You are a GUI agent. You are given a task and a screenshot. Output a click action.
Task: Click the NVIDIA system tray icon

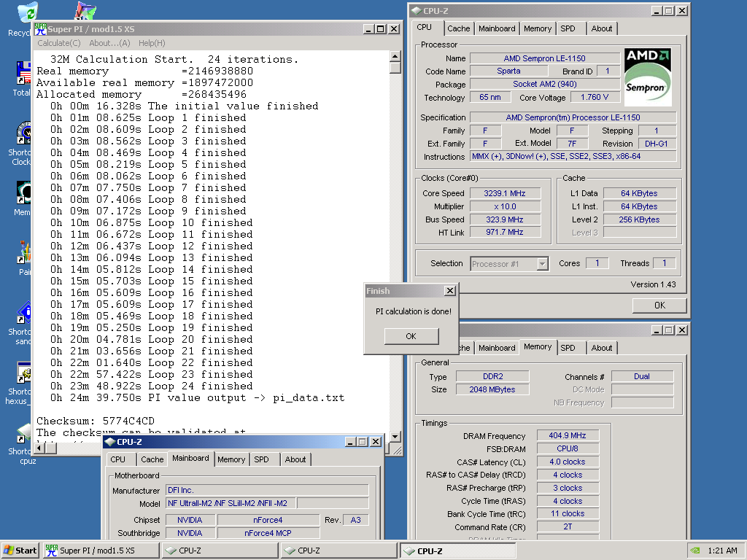pyautogui.click(x=695, y=551)
